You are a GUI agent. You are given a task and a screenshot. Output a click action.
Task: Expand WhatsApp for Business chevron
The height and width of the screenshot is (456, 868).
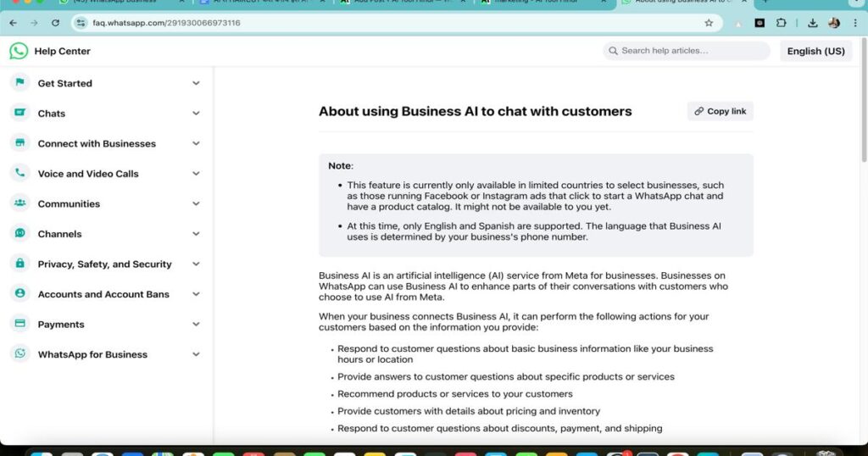[196, 354]
